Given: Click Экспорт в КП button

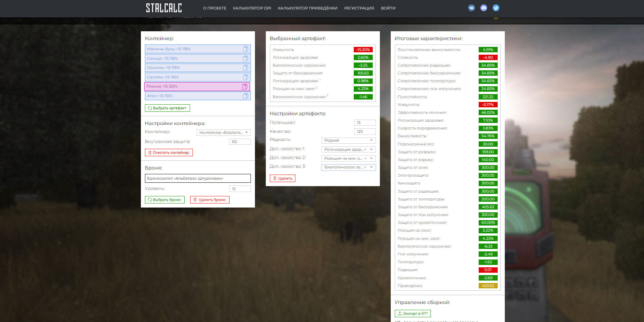Looking at the screenshot, I should point(412,314).
